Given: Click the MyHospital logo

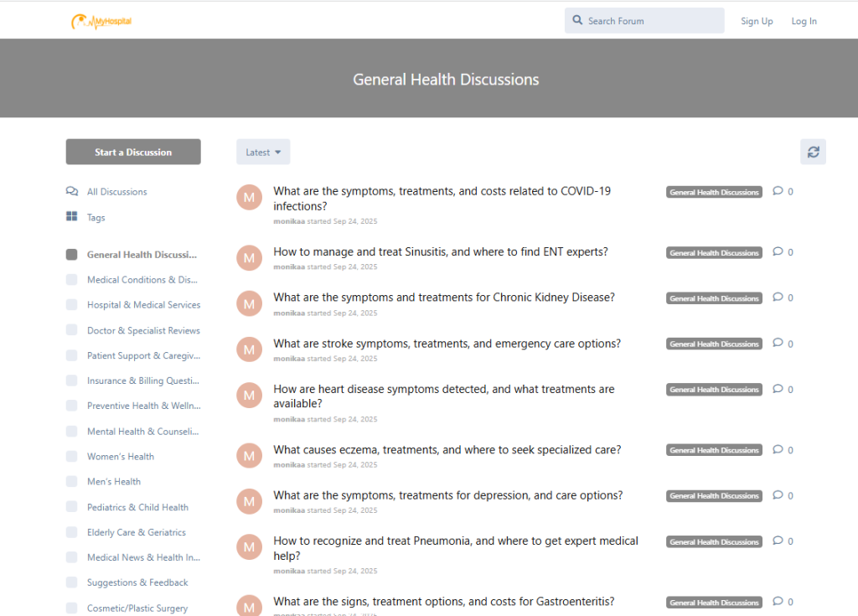Looking at the screenshot, I should tap(101, 21).
